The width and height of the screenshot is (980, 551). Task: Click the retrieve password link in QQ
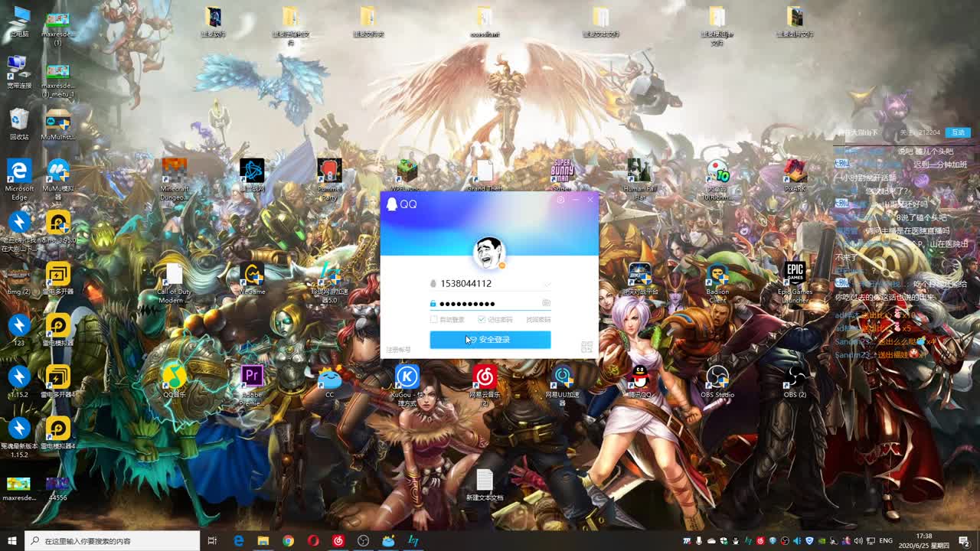click(538, 320)
